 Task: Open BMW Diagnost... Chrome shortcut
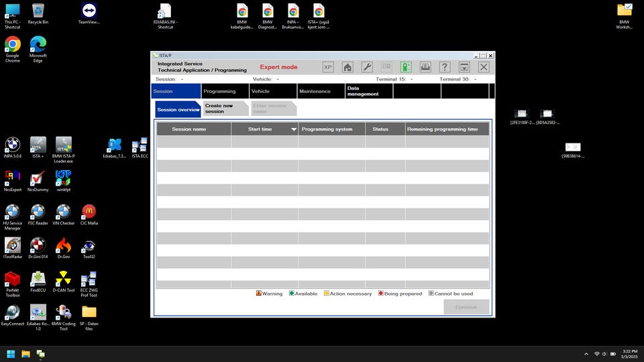tap(268, 16)
